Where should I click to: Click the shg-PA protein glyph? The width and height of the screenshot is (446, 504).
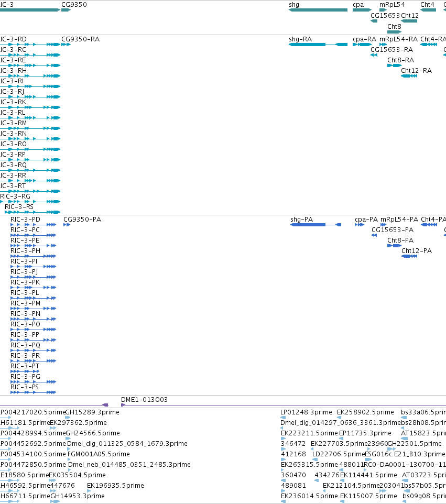(316, 225)
